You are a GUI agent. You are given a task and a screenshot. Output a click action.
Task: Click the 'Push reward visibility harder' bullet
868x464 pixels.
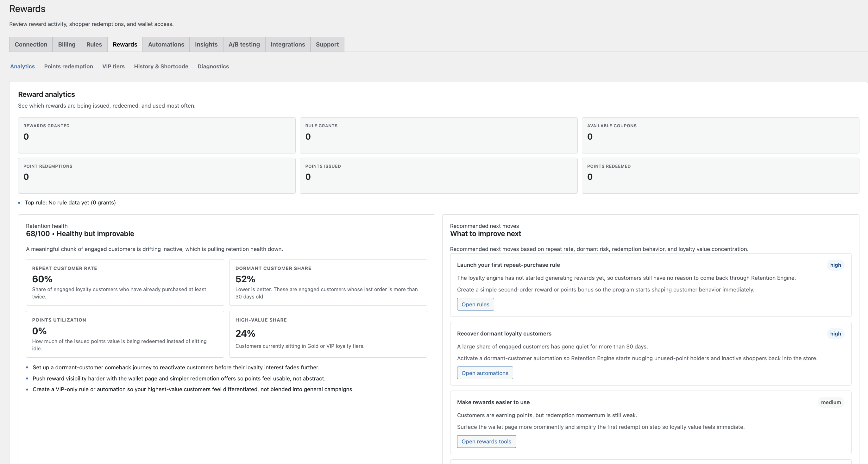pyautogui.click(x=179, y=379)
